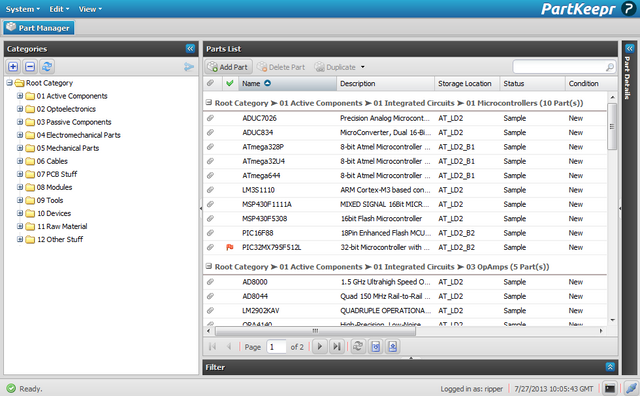Refresh the Categories tree
The image size is (640, 396).
click(47, 67)
